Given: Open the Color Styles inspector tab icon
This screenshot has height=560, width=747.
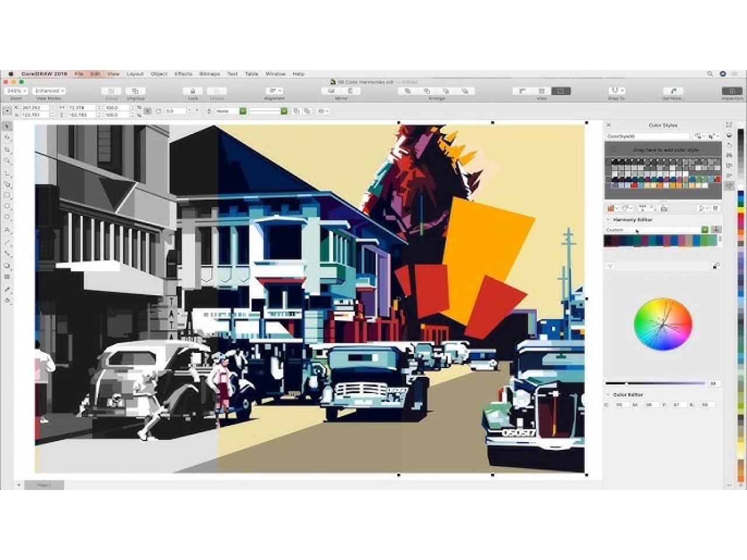Looking at the screenshot, I should coord(729,185).
